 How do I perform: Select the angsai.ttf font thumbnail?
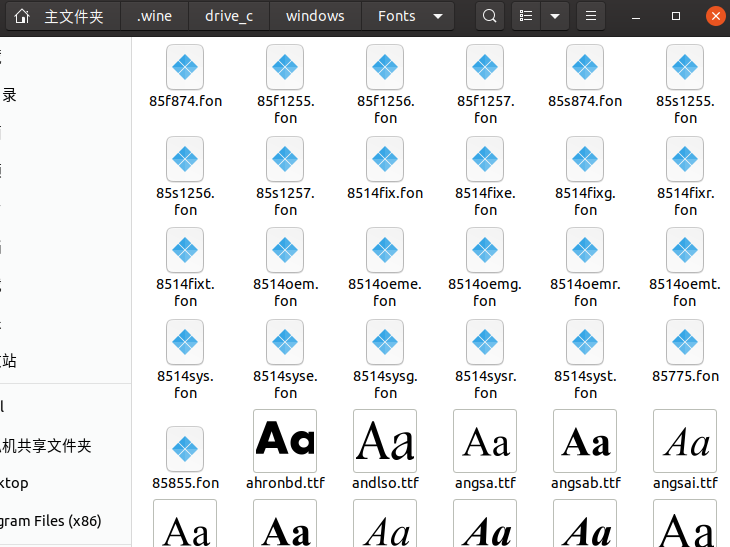point(685,441)
